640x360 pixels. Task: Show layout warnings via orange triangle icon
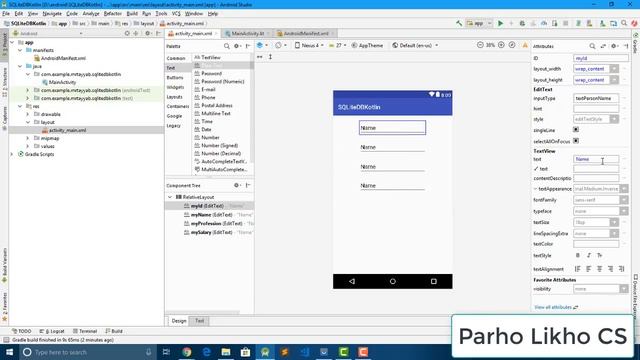click(525, 45)
